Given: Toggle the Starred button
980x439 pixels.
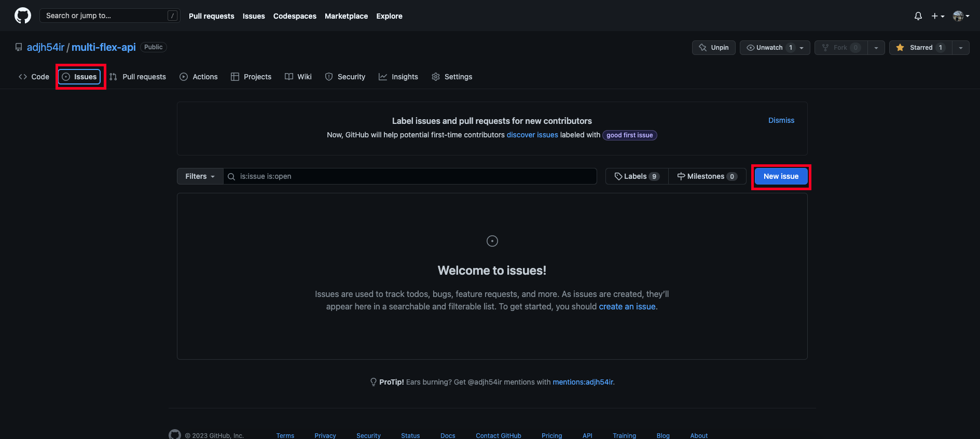Looking at the screenshot, I should pos(920,48).
